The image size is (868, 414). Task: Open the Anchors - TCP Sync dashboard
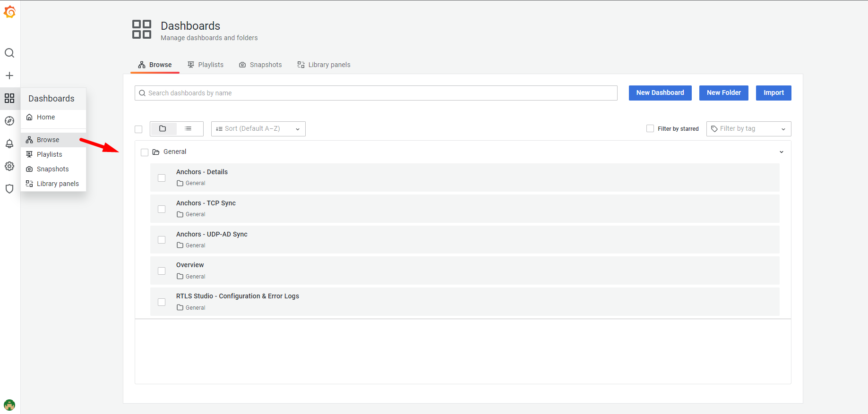point(206,203)
